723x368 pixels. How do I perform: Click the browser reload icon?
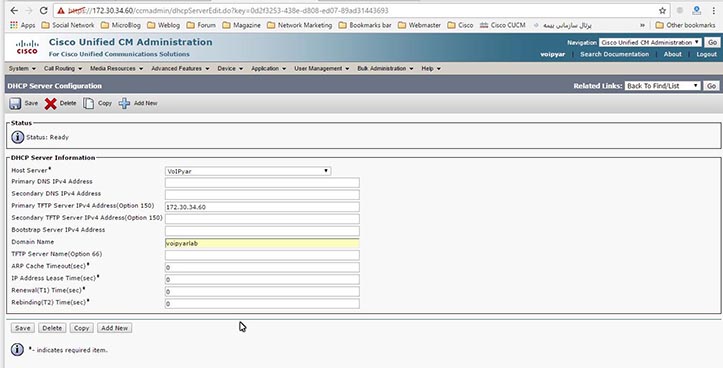point(43,10)
